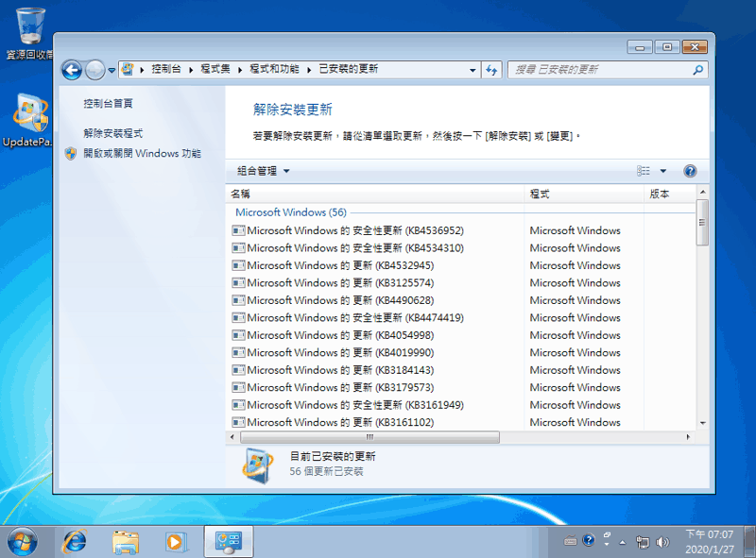The height and width of the screenshot is (558, 756).
Task: Click the installed updates details pane icon
Action: [258, 465]
